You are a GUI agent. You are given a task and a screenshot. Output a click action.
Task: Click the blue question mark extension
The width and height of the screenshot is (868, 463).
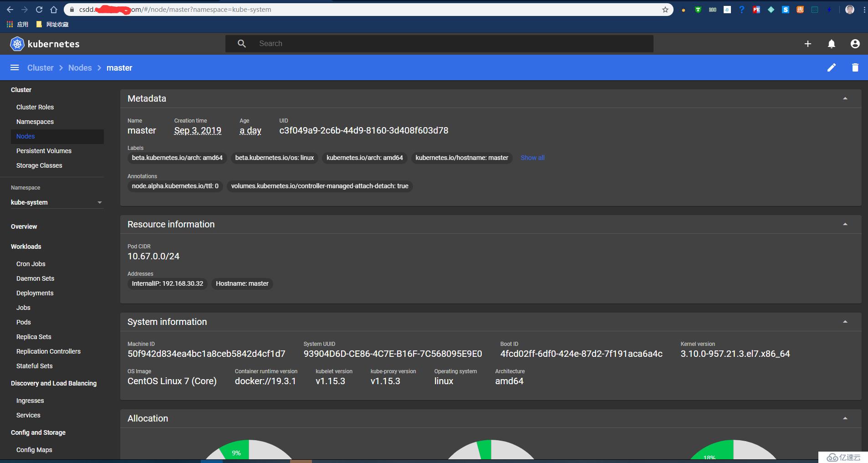[x=742, y=9]
